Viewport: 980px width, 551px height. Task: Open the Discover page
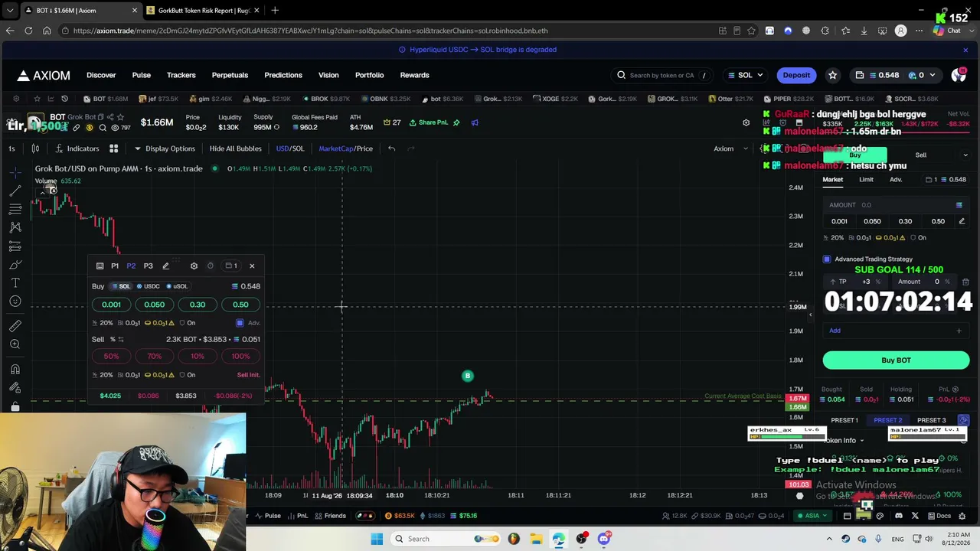click(101, 75)
